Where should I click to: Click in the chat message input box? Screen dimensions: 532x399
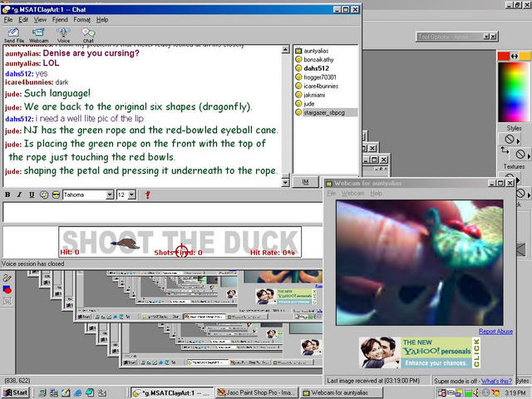[162, 213]
